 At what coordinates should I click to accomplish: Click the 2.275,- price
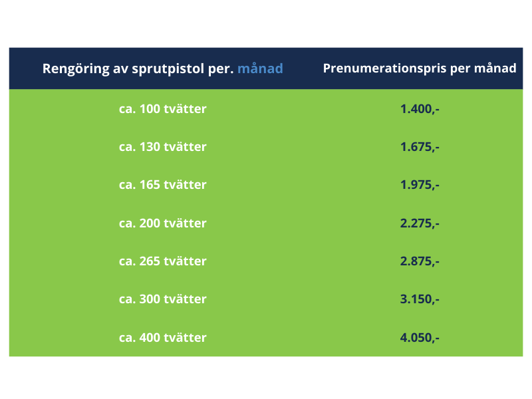[420, 223]
